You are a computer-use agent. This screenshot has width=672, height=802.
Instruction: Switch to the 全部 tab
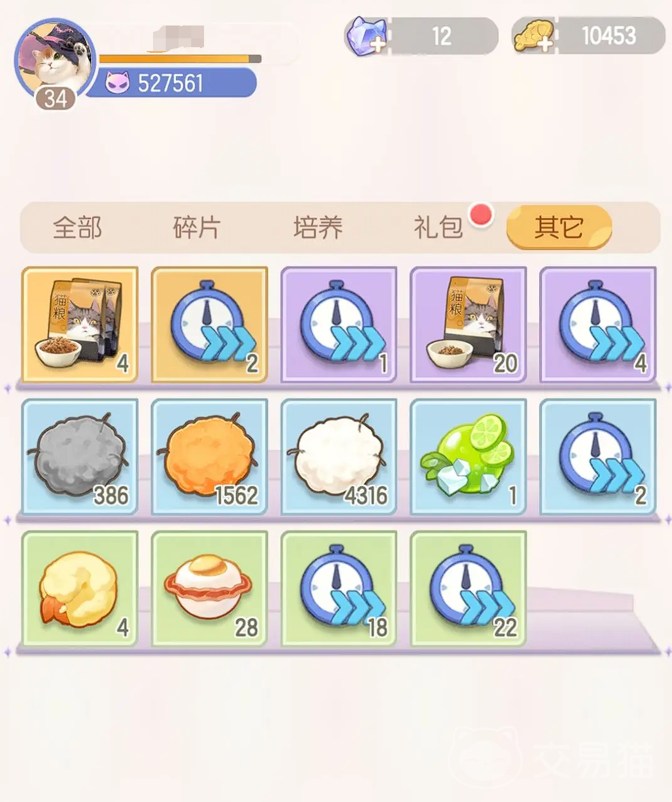pyautogui.click(x=77, y=227)
